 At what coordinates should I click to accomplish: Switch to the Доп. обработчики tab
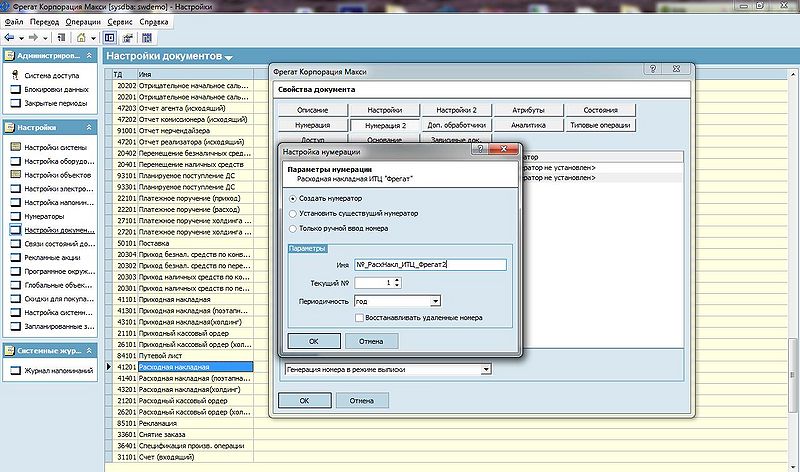457,125
